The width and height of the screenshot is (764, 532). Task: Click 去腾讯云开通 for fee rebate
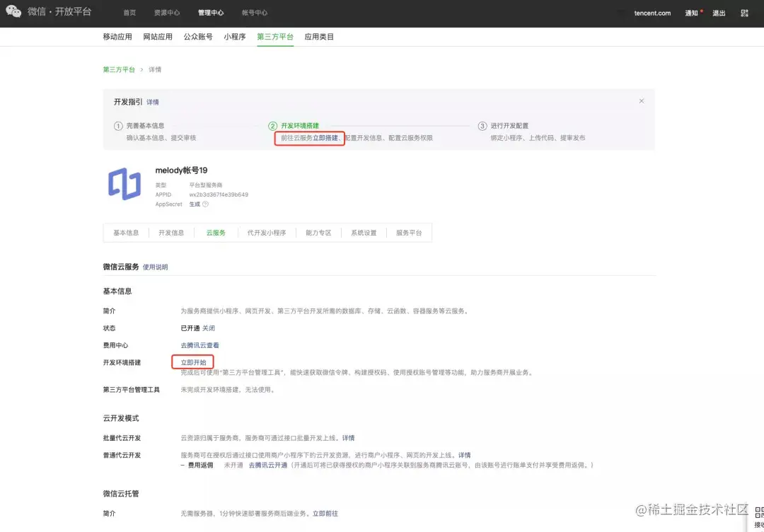[x=268, y=466]
